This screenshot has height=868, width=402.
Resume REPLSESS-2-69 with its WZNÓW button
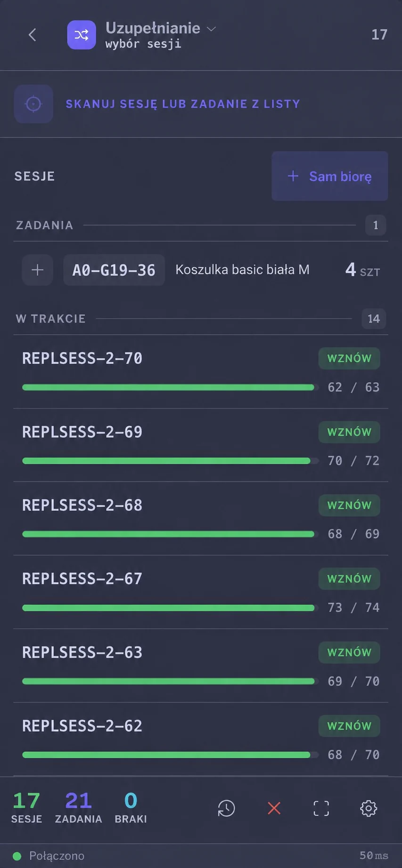coord(349,432)
